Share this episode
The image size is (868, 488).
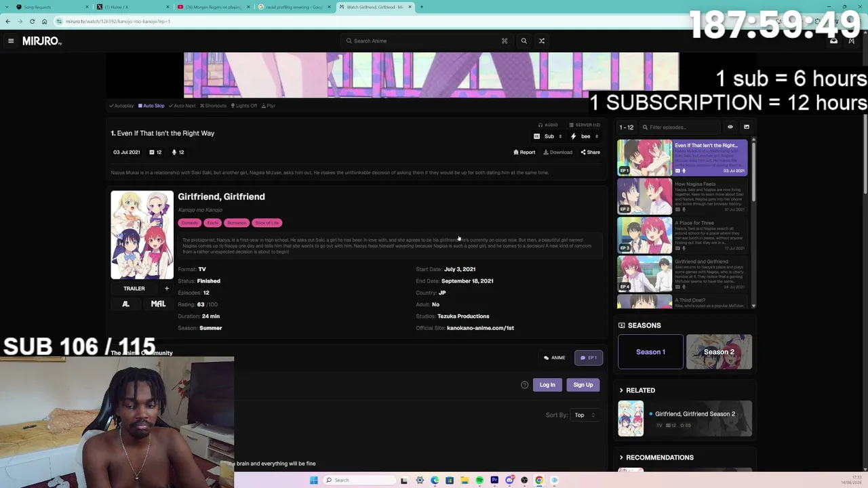[590, 152]
